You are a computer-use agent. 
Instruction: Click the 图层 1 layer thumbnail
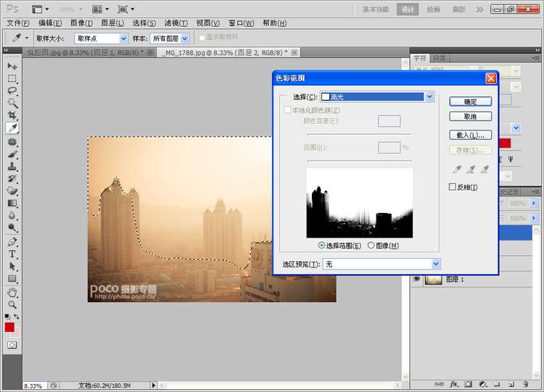pos(434,280)
